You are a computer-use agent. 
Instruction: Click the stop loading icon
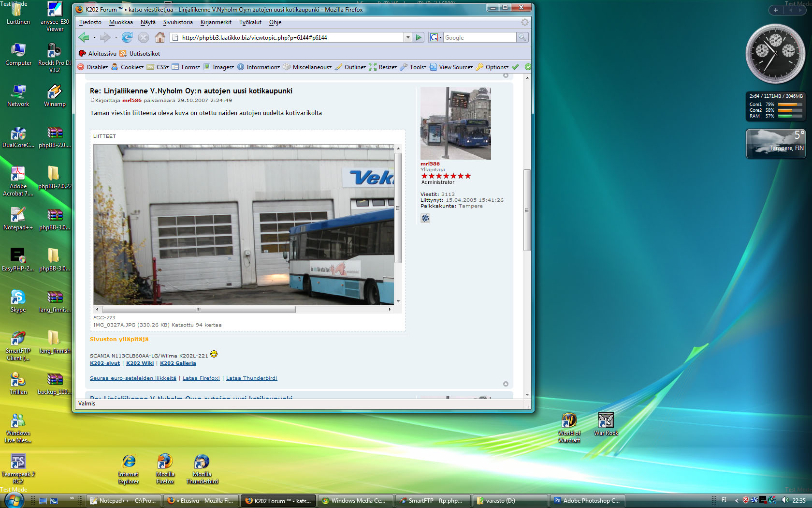[144, 37]
